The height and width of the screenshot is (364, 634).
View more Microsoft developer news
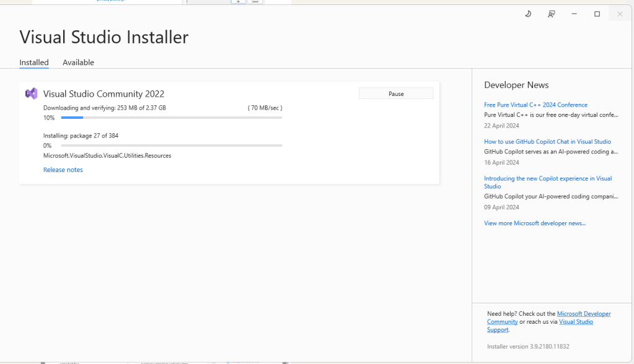pos(535,223)
